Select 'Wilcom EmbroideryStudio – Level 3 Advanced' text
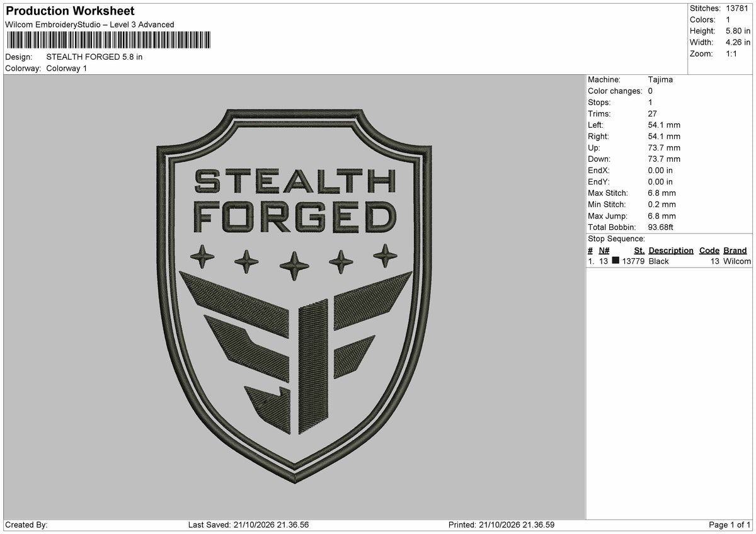Screen dimensions: 756x534 (x=89, y=25)
